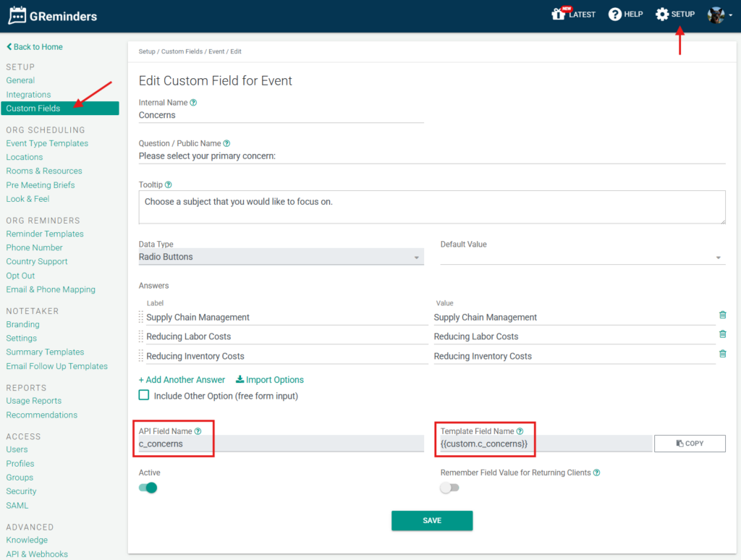Click the help icon beside Internal Name
The height and width of the screenshot is (560, 741).
pyautogui.click(x=193, y=103)
